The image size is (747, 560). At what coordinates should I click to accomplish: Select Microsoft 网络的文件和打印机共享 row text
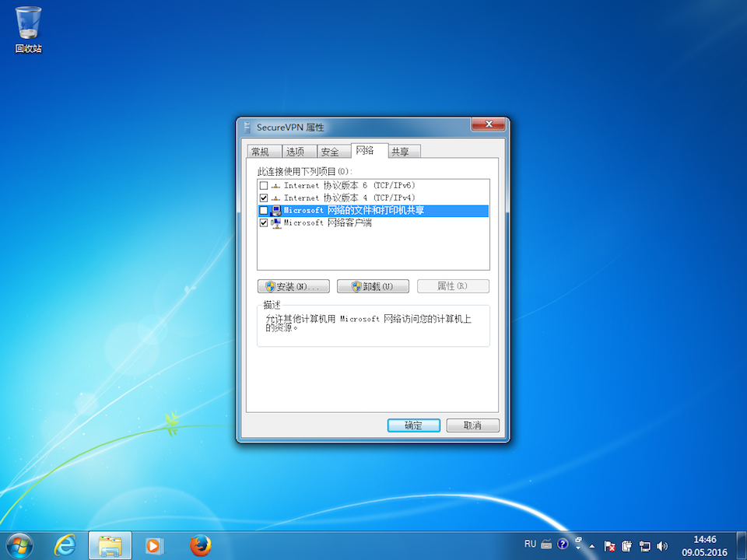(354, 211)
